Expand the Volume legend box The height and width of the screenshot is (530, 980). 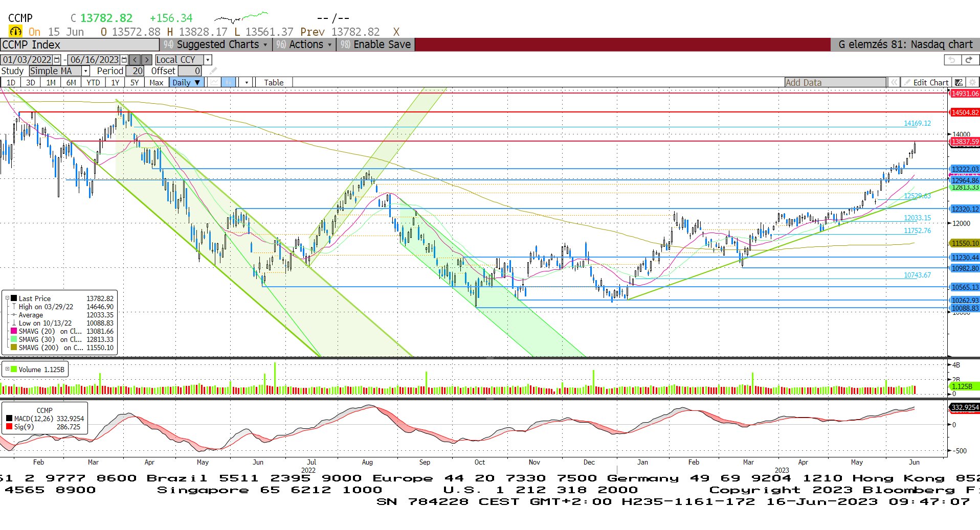pos(7,369)
